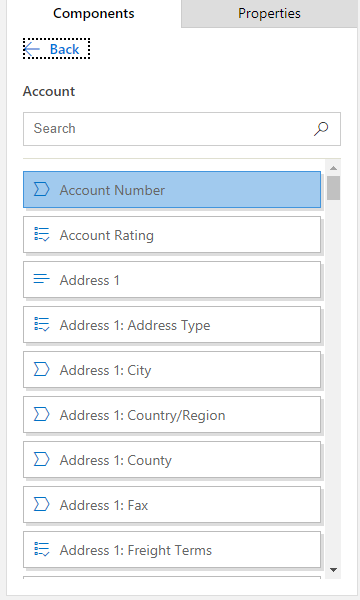Click the option set icon for Account Rating
Screen dimensions: 360x600
pos(41,234)
